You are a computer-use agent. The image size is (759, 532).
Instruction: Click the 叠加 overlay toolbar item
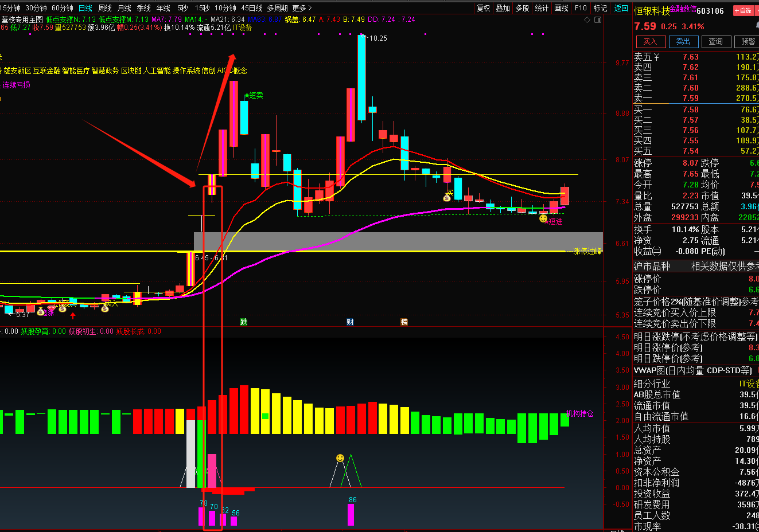[x=503, y=8]
